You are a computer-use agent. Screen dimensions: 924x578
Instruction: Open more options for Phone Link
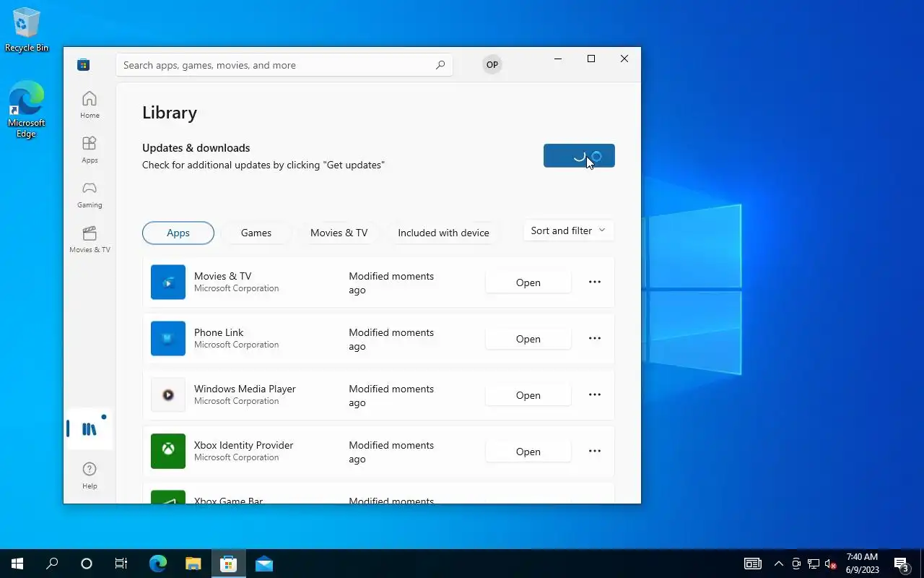595,339
